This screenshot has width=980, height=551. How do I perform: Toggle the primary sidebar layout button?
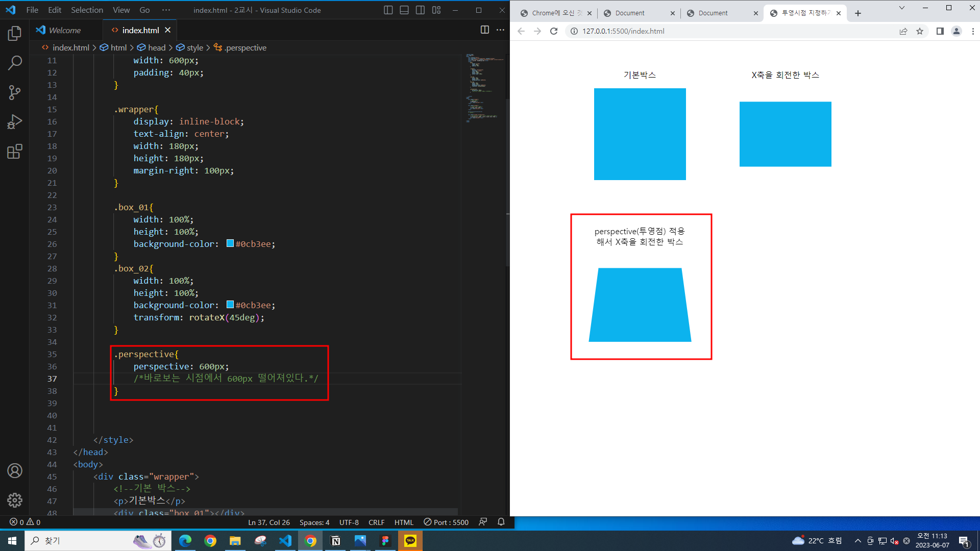click(x=388, y=10)
